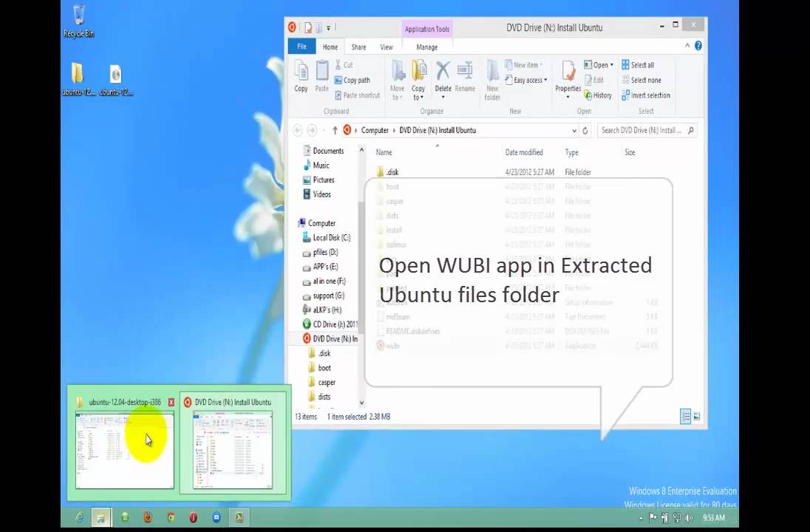The width and height of the screenshot is (810, 532).
Task: Refresh the current folder view
Action: tap(585, 131)
